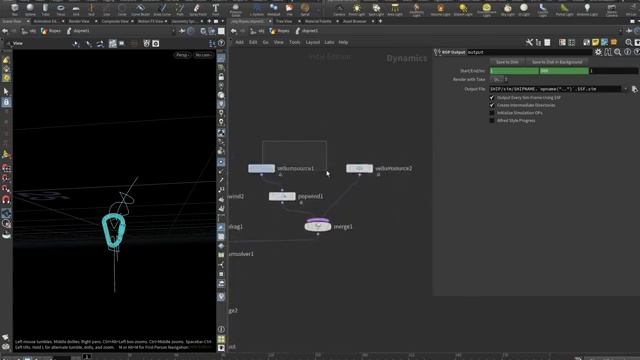Viewport: 640px width, 360px height.
Task: Open the Output File path dropdown arrow
Action: tap(625, 89)
